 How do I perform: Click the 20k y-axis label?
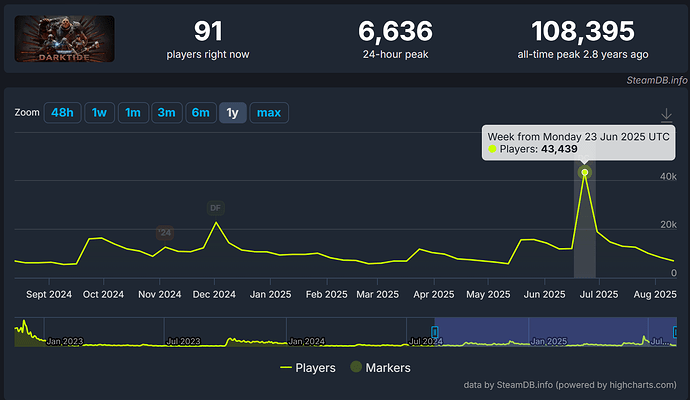[x=668, y=225]
